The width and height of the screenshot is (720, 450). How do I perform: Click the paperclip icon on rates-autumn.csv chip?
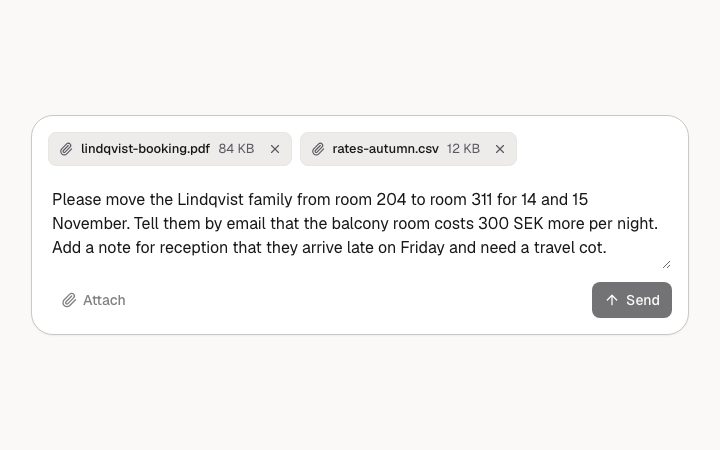tap(318, 149)
